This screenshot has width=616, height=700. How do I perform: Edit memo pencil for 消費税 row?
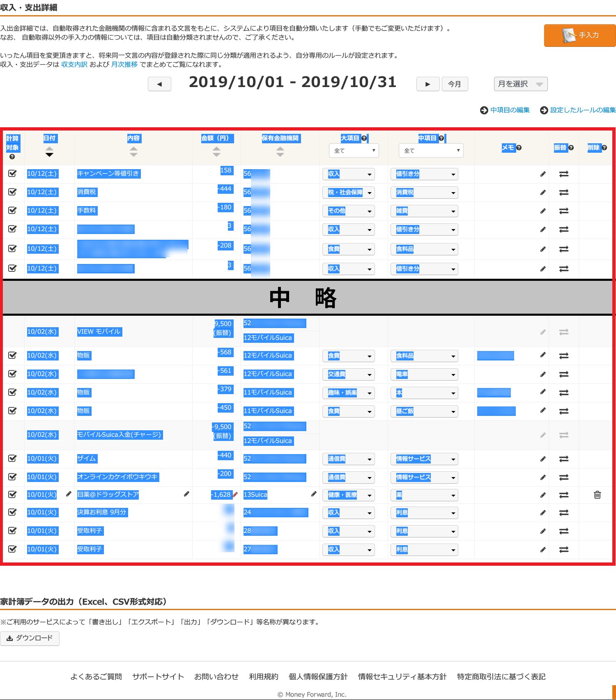tap(543, 193)
